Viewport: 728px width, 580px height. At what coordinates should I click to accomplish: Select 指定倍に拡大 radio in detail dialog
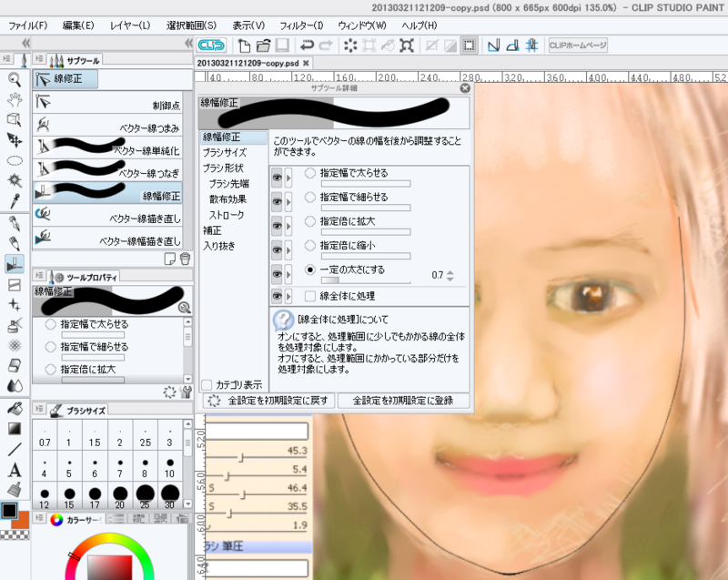click(x=310, y=221)
